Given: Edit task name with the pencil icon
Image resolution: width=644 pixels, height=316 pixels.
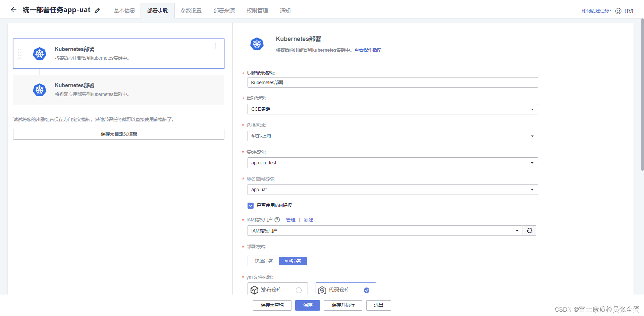Looking at the screenshot, I should (x=97, y=10).
